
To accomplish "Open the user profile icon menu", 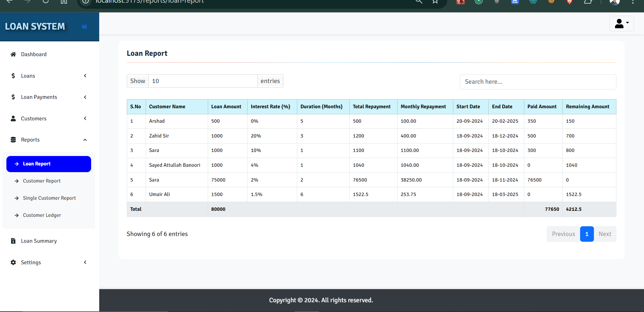I will click(x=621, y=24).
